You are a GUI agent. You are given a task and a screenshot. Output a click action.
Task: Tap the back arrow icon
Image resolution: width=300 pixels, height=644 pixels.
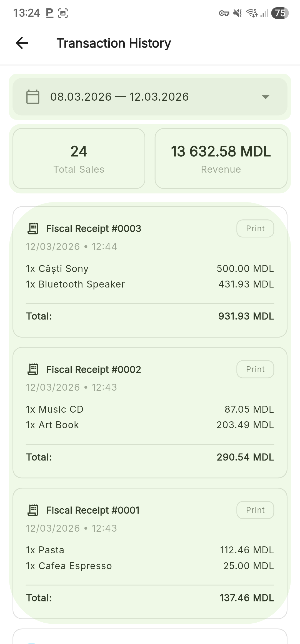click(x=22, y=43)
